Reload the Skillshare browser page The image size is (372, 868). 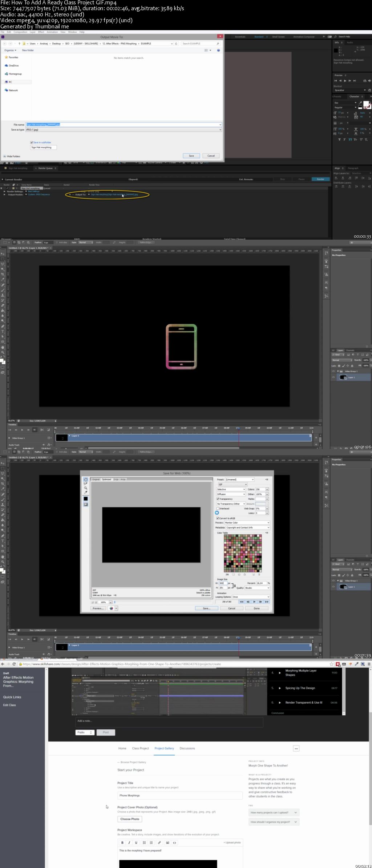[x=14, y=664]
